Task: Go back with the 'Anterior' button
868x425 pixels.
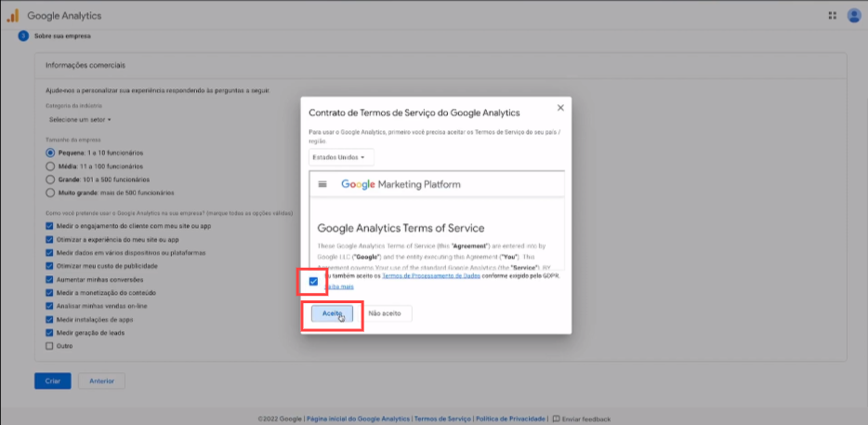Action: click(101, 380)
